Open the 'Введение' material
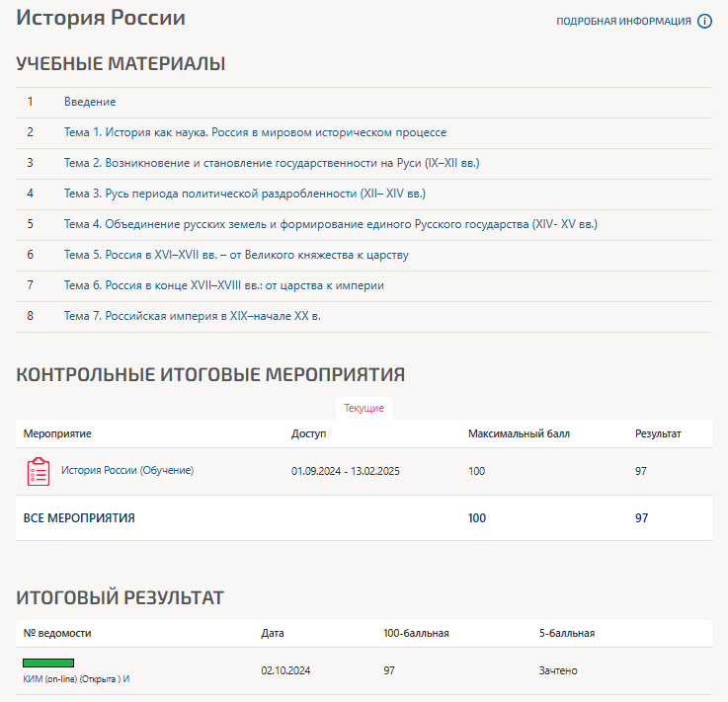728x702 pixels. 90,102
